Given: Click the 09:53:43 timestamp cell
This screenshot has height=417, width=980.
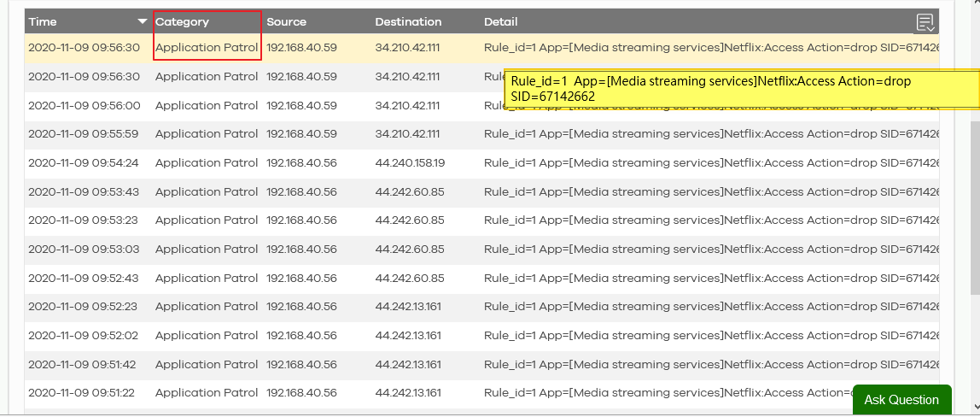Looking at the screenshot, I should tap(84, 192).
